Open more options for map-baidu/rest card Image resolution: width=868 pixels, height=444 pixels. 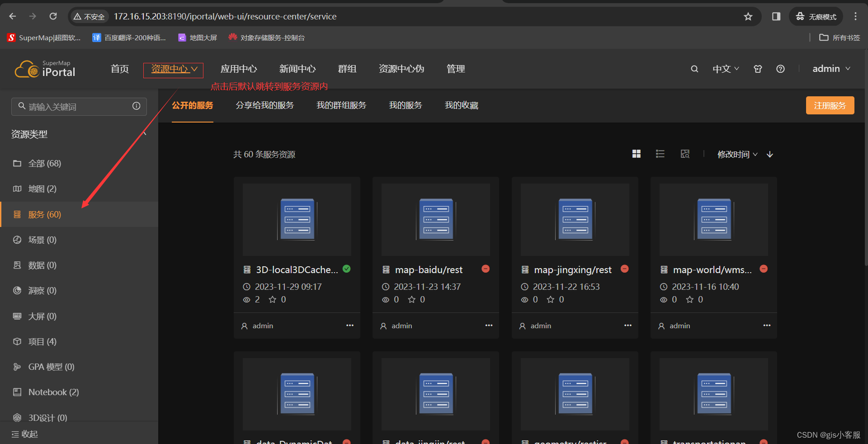tap(489, 326)
